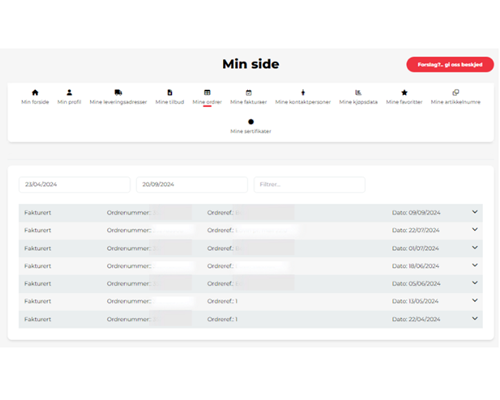Click the chart icon above Mine kjøpsdata

click(358, 92)
